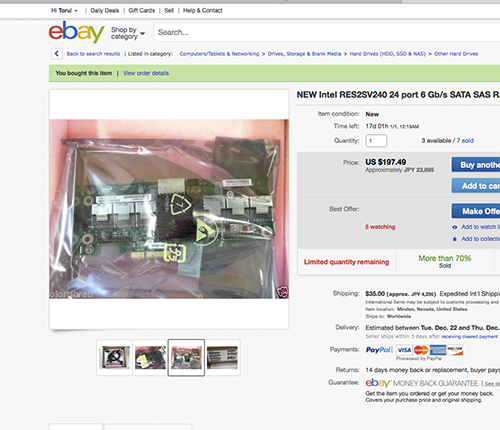This screenshot has height=430, width=500.
Task: Click the Add to cart button
Action: 476,186
